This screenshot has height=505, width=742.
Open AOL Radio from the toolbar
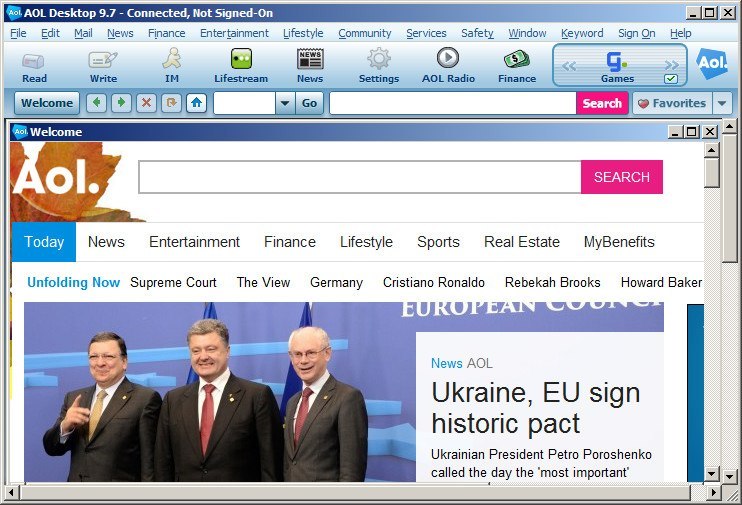(447, 64)
